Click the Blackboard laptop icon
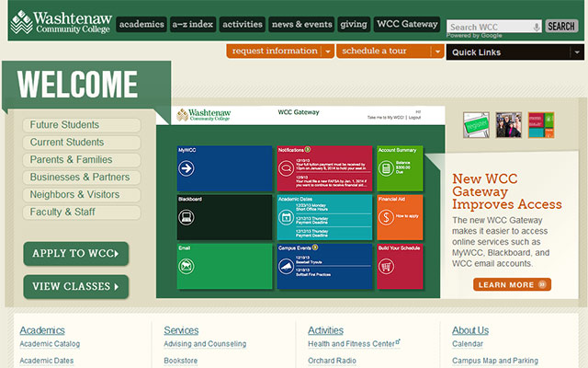 [x=187, y=217]
